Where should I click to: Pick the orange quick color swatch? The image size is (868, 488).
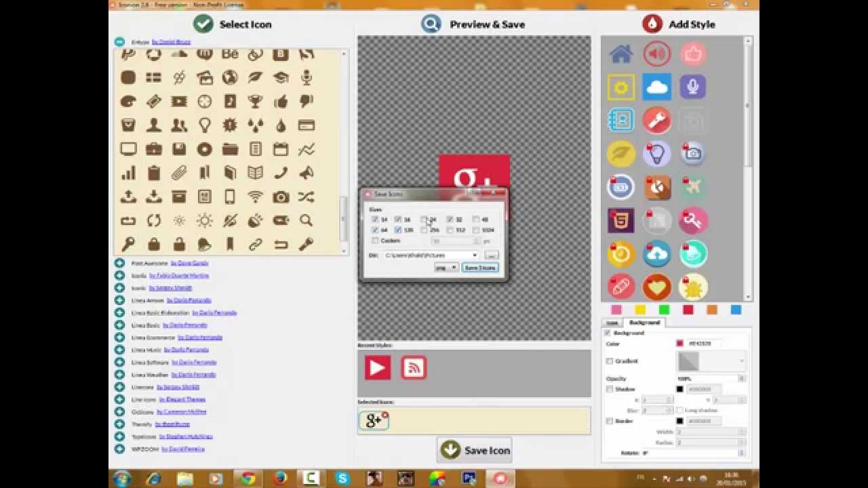point(712,310)
